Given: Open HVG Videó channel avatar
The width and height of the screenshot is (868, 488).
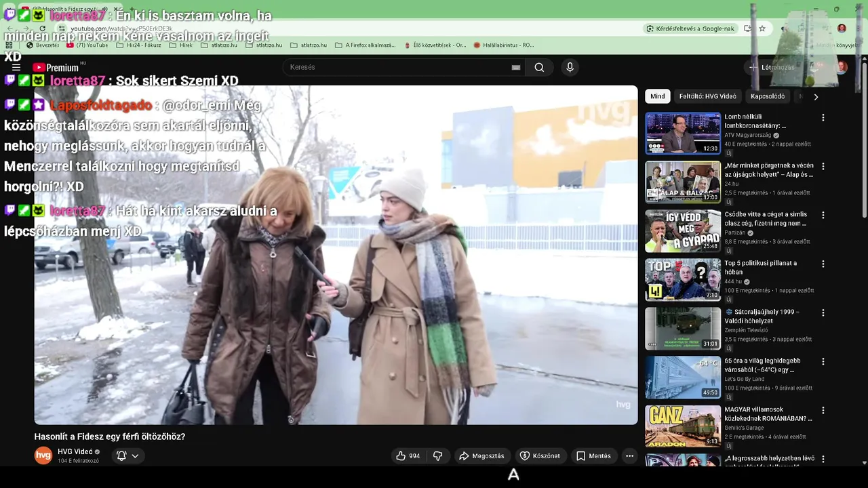Looking at the screenshot, I should (43, 455).
